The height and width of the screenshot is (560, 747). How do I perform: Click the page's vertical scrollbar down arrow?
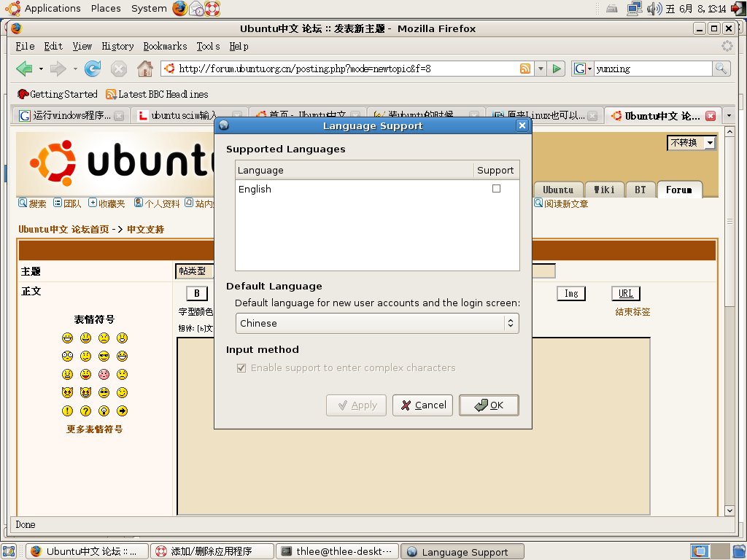coord(729,510)
